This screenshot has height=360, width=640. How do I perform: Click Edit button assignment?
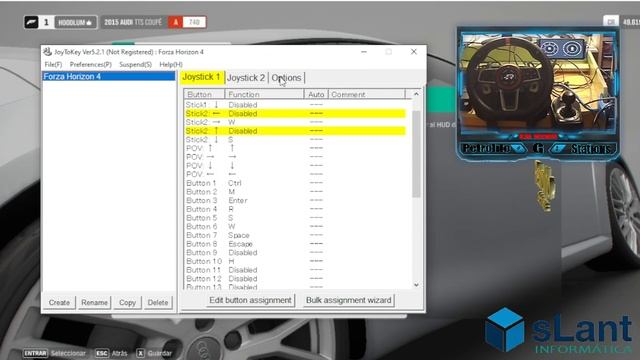point(250,300)
